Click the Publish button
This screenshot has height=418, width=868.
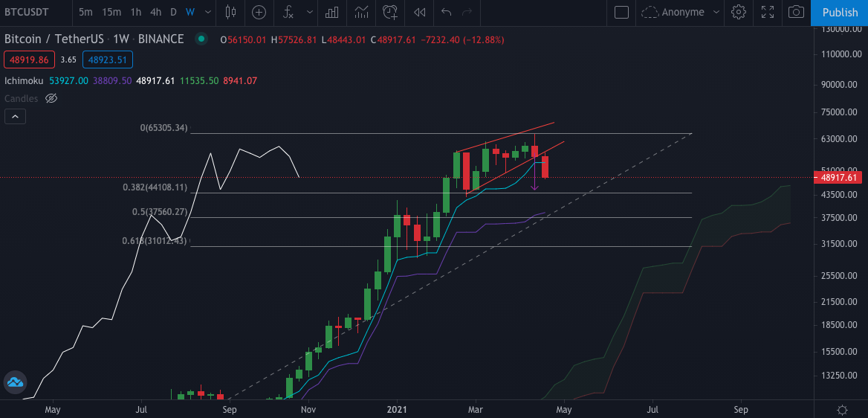[x=840, y=12]
